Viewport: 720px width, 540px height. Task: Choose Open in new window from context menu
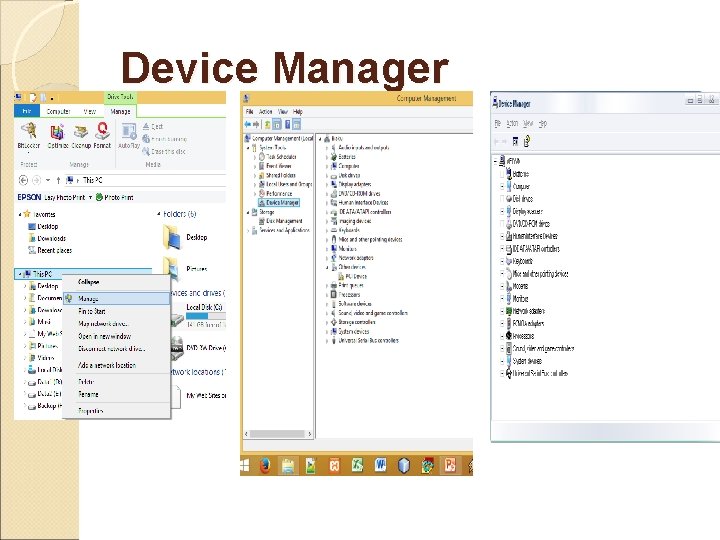pyautogui.click(x=117, y=336)
